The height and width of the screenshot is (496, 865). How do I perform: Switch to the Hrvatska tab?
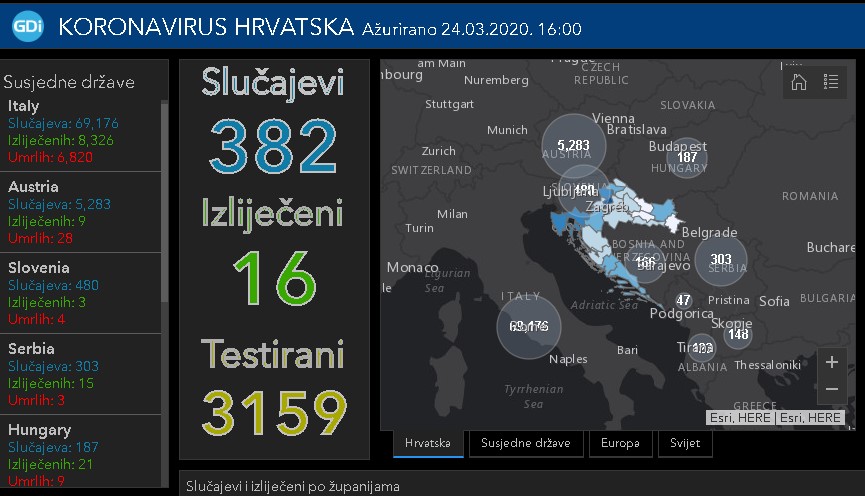coord(428,443)
